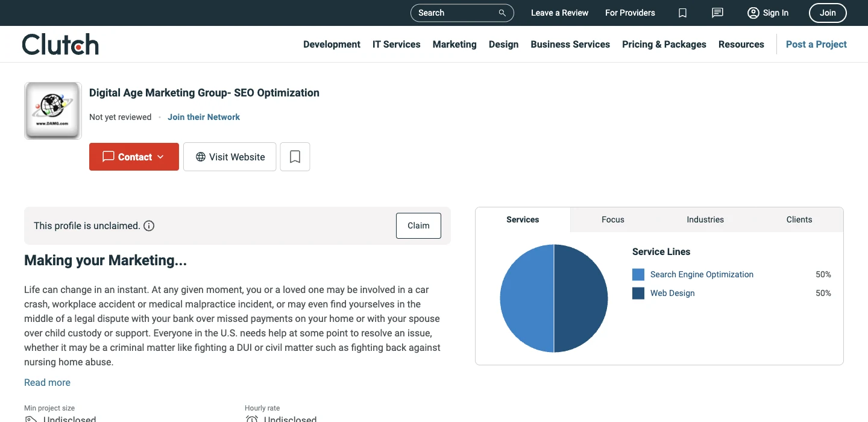
Task: Bookmark this company profile
Action: [x=295, y=157]
